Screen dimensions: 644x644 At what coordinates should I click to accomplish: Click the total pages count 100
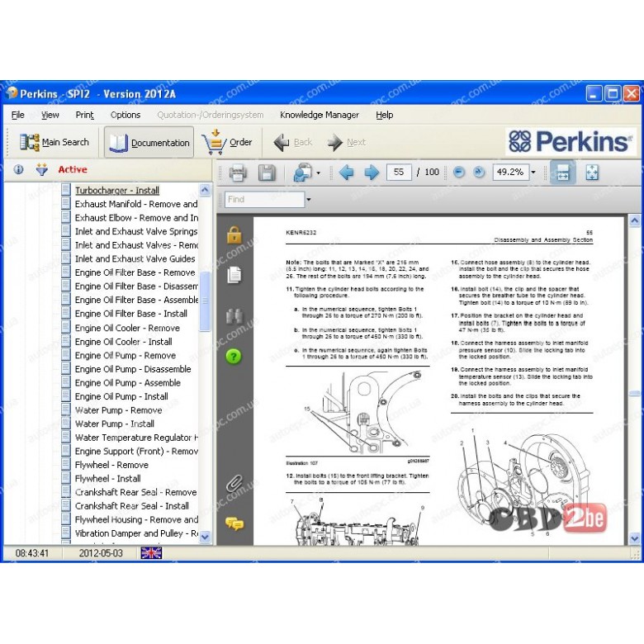432,172
